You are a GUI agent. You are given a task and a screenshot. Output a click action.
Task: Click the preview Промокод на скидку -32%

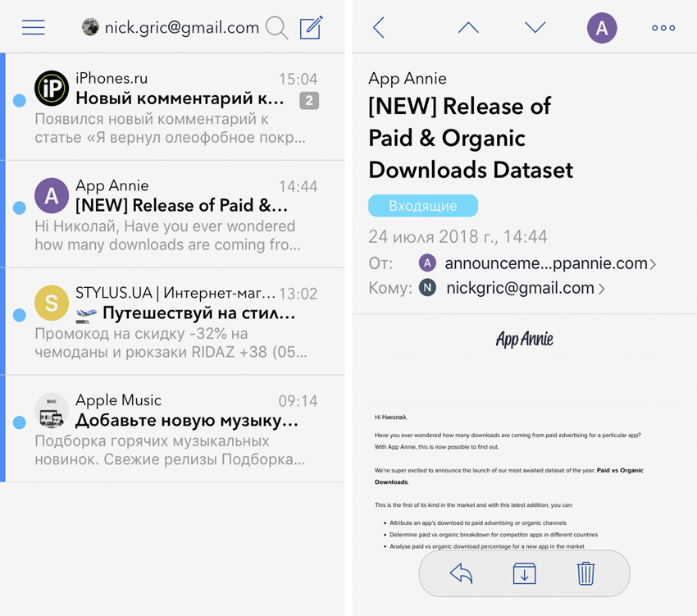pos(171,343)
